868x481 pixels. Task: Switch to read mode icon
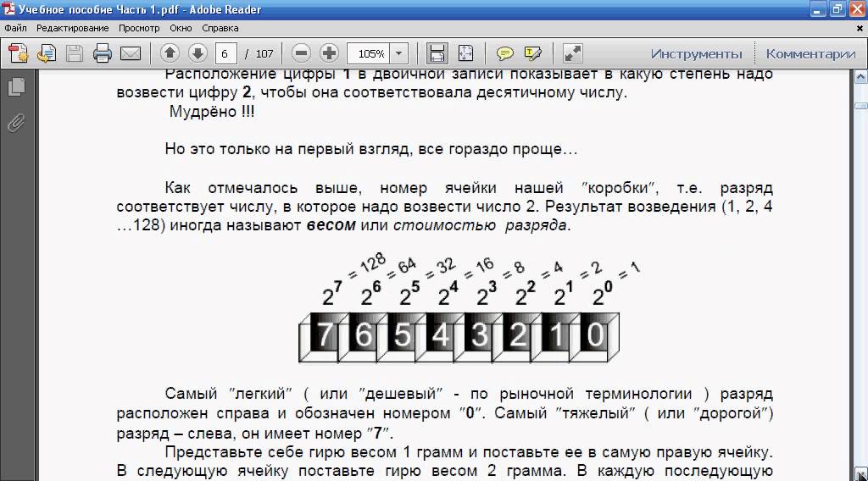572,53
